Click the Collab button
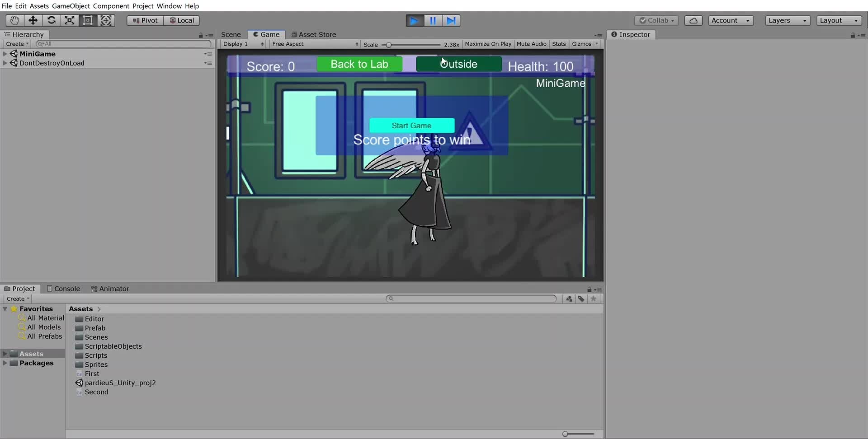The width and height of the screenshot is (868, 439). click(x=656, y=20)
